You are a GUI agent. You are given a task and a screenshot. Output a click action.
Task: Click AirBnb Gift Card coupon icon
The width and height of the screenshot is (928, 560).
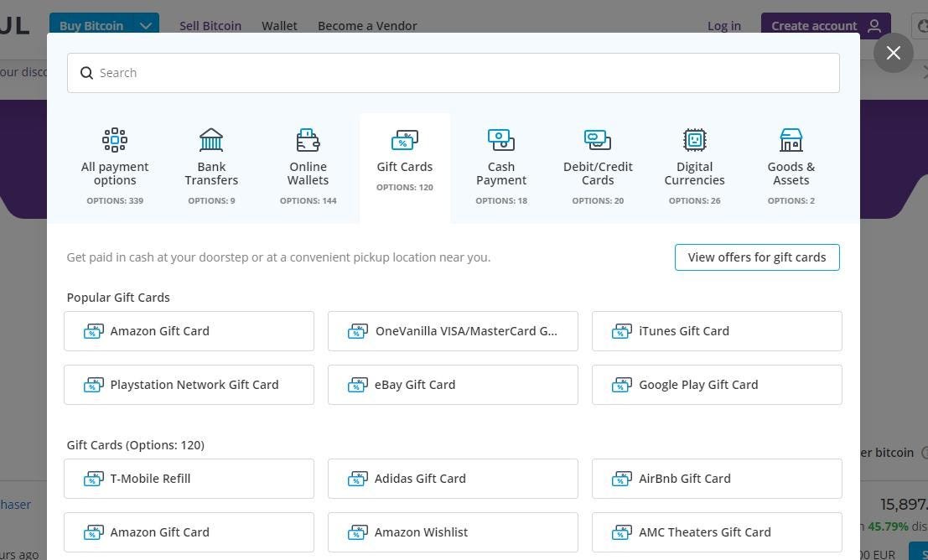pos(622,479)
